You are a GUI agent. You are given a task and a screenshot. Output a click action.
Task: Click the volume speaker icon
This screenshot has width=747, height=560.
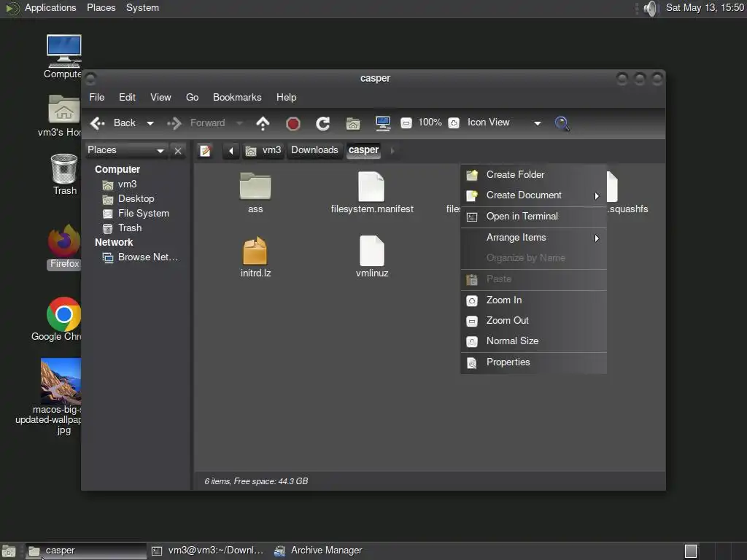650,8
